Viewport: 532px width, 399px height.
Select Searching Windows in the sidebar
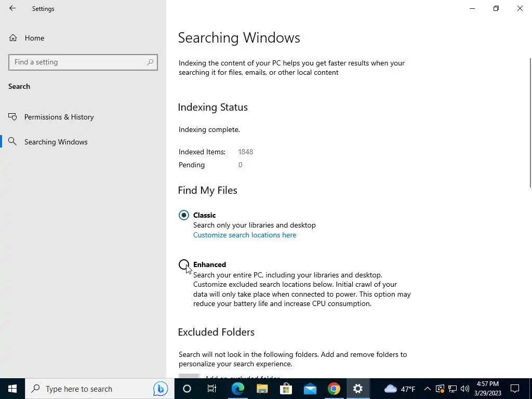[48, 142]
